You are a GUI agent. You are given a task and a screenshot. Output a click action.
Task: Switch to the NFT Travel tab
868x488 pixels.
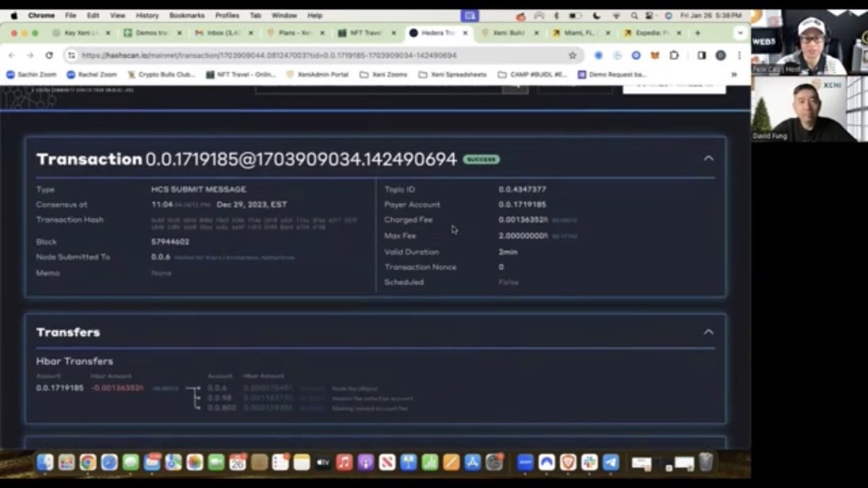[x=366, y=33]
